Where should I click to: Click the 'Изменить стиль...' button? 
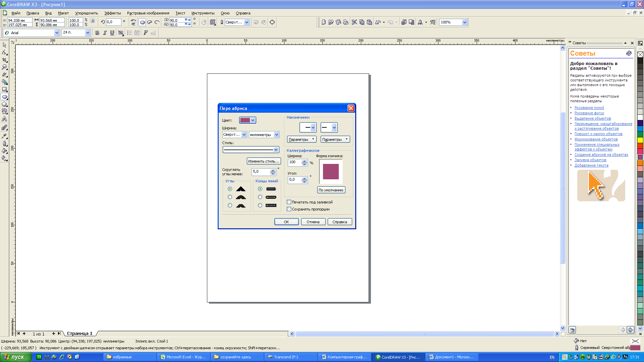[x=264, y=161]
